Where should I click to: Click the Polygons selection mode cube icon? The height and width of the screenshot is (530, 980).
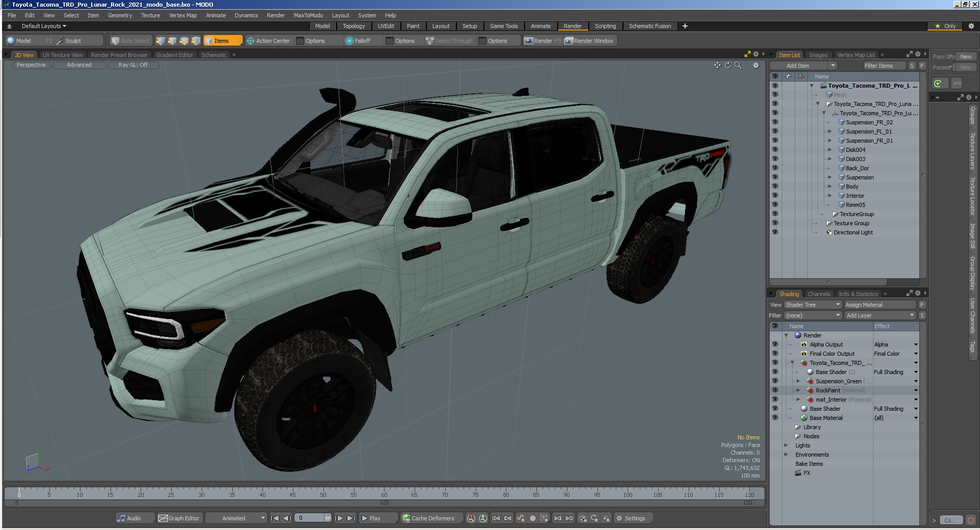tap(184, 41)
